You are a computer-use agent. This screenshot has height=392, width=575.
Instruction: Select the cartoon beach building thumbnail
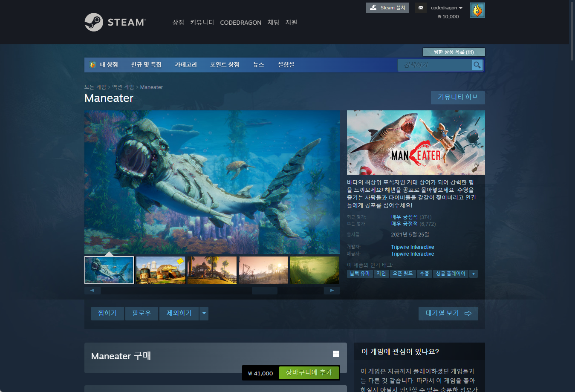point(161,270)
